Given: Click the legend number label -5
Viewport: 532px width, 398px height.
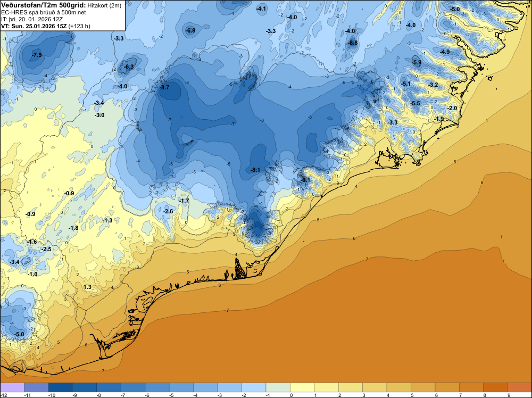Looking at the screenshot, I should pos(172,395).
